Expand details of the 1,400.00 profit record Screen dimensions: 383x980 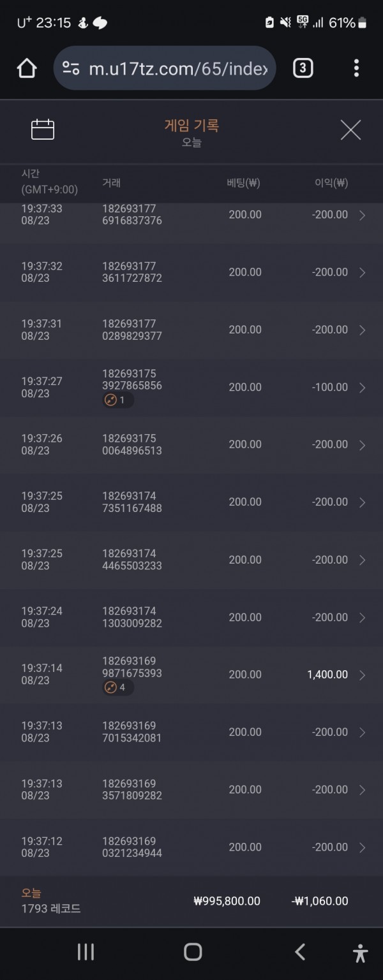click(362, 675)
